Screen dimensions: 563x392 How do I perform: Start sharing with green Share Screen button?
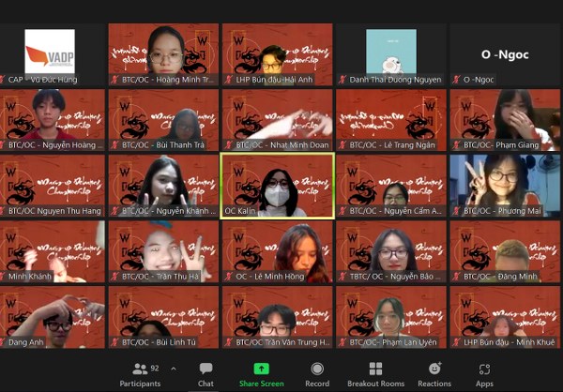coord(262,373)
